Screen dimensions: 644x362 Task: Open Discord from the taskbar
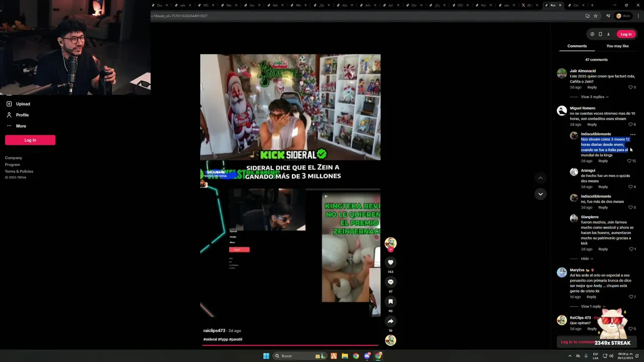point(367,356)
